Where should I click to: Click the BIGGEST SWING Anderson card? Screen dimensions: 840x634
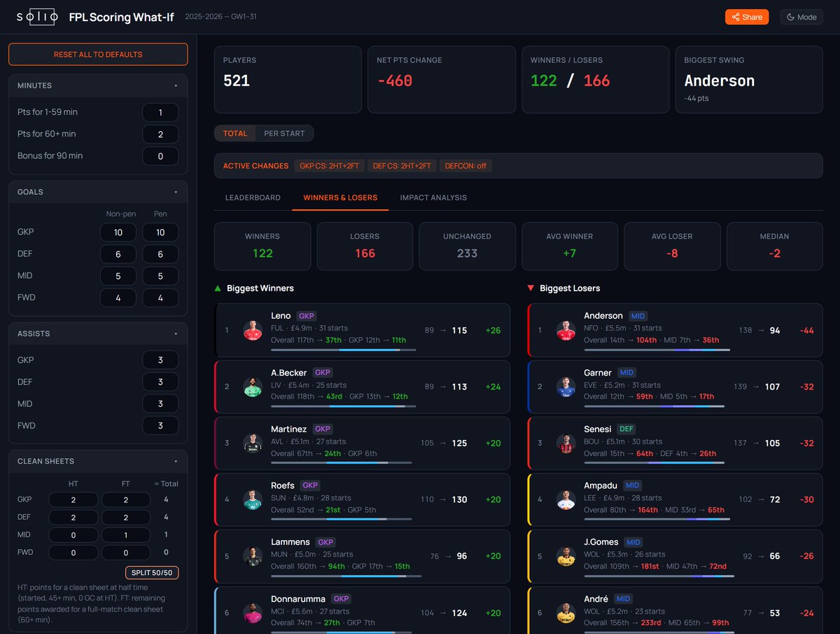click(x=748, y=79)
